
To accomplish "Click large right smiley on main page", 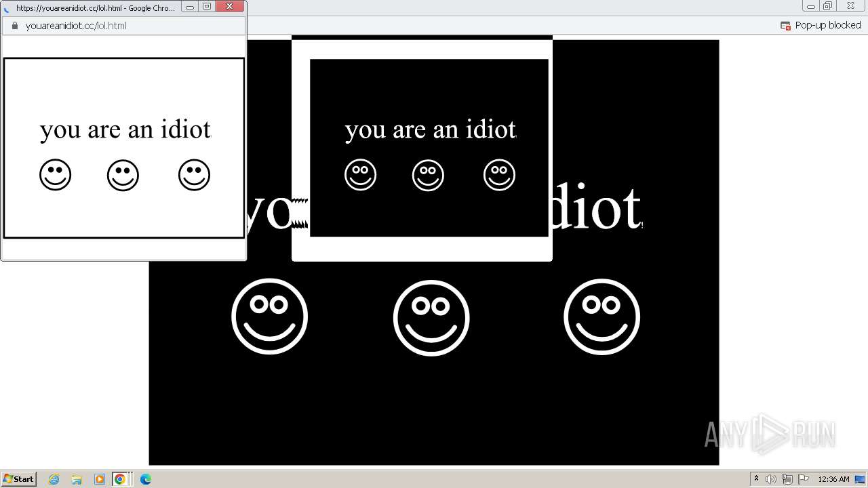I will pyautogui.click(x=601, y=317).
